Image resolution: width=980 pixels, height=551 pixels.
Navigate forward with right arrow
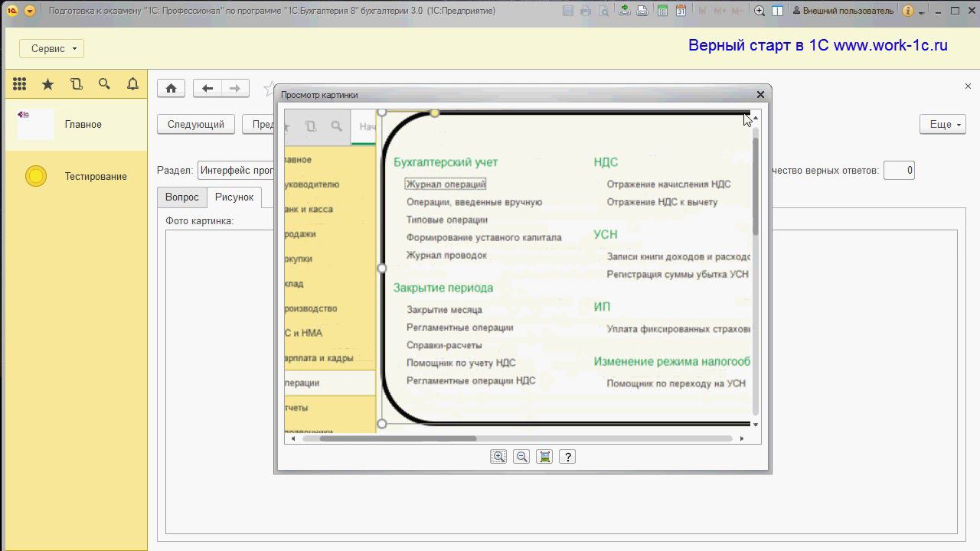pyautogui.click(x=235, y=88)
